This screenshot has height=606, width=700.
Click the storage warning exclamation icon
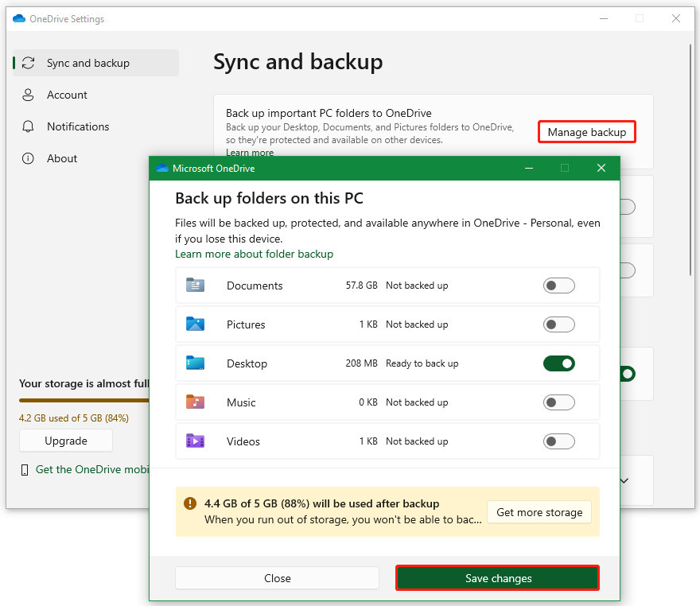pyautogui.click(x=190, y=503)
